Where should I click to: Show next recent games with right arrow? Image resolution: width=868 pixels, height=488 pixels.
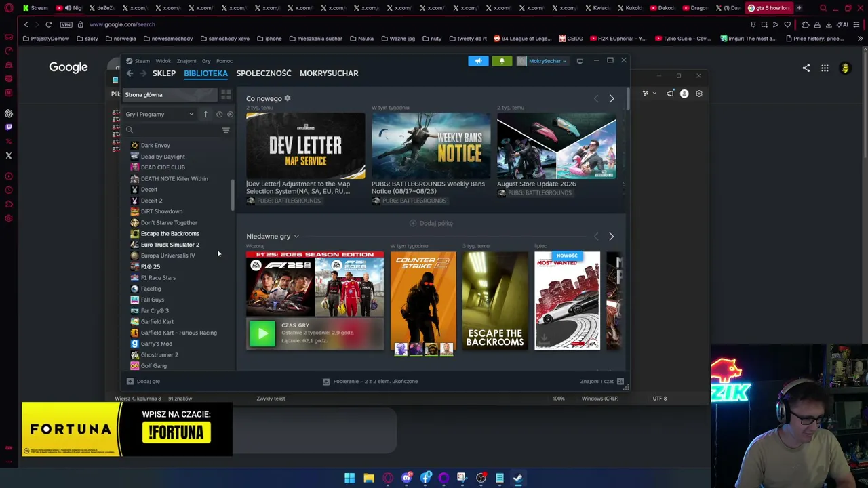coord(611,237)
